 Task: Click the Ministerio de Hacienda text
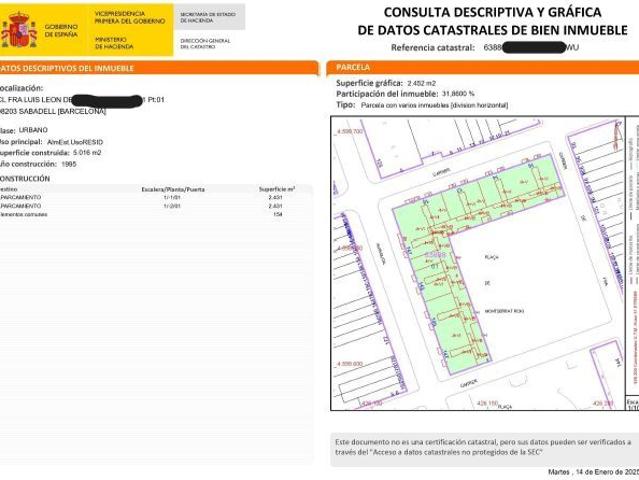pos(114,43)
